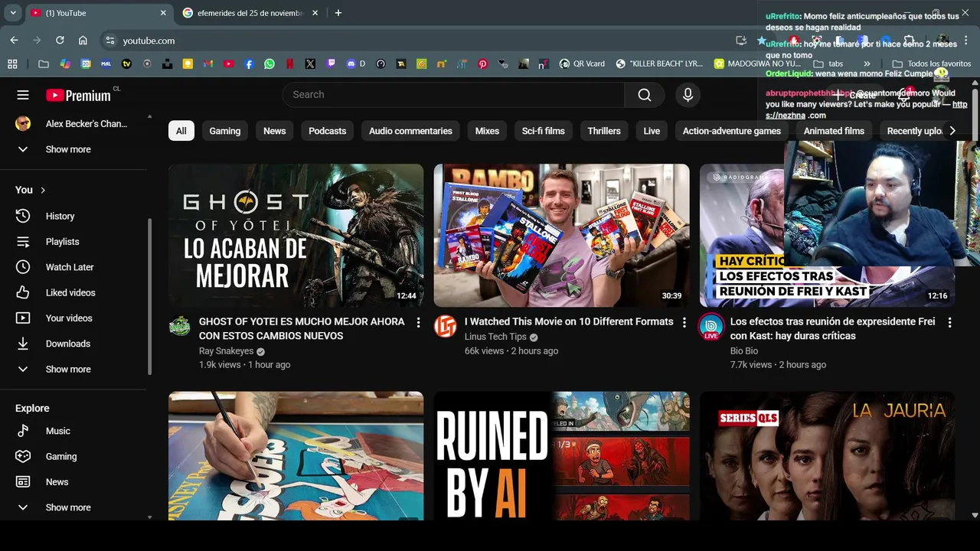This screenshot has height=551, width=980.
Task: Click the browser back arrow
Action: pos(14,41)
